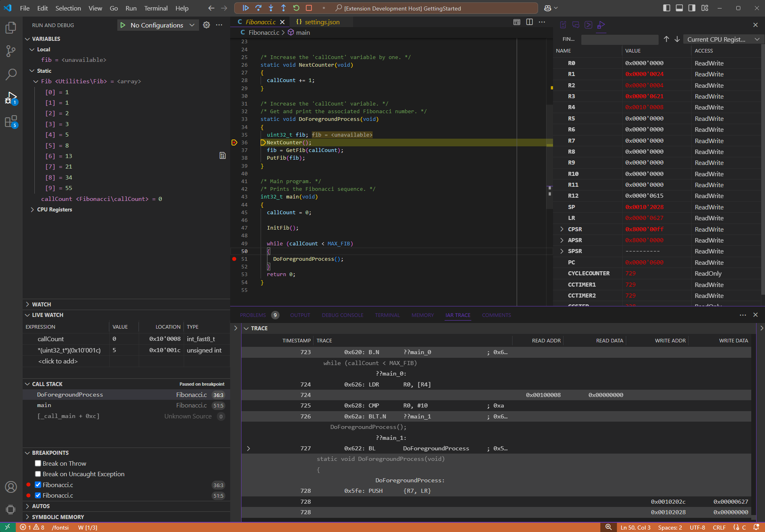
Task: Enable Break on Uncaught Exception checkbox
Action: click(38, 474)
